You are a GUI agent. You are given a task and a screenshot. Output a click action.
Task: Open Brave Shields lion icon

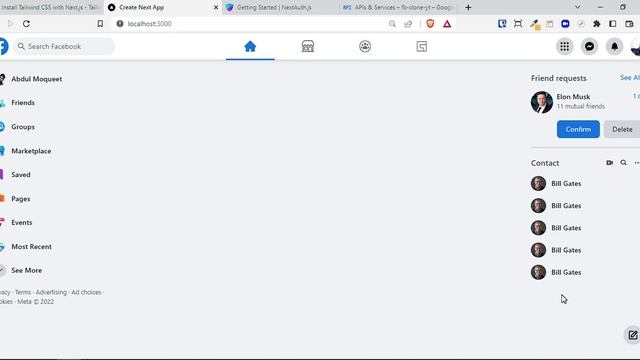430,24
